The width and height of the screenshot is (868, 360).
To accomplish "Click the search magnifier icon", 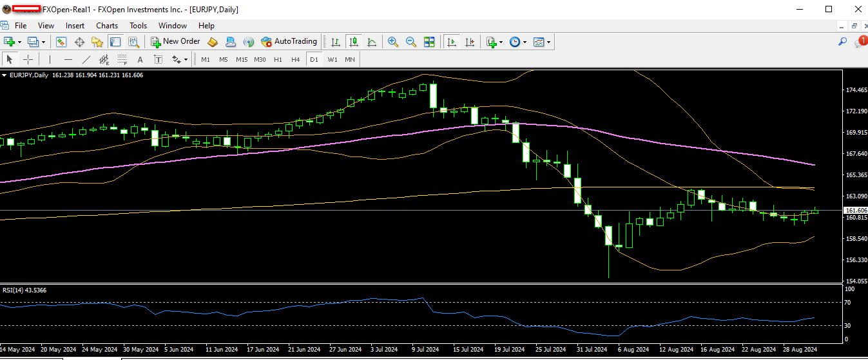I will [x=842, y=42].
